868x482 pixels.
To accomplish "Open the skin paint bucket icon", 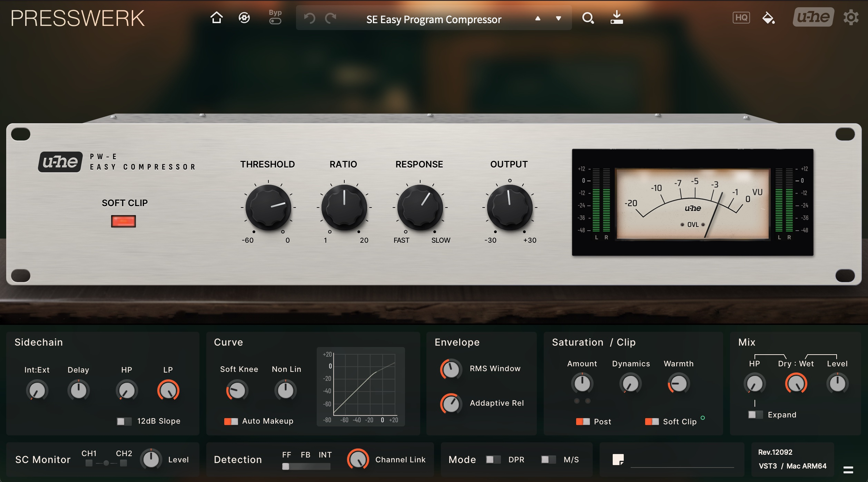I will (768, 18).
